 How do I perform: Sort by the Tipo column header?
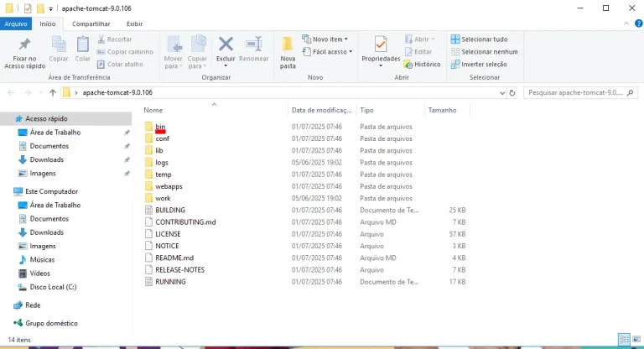pos(366,110)
